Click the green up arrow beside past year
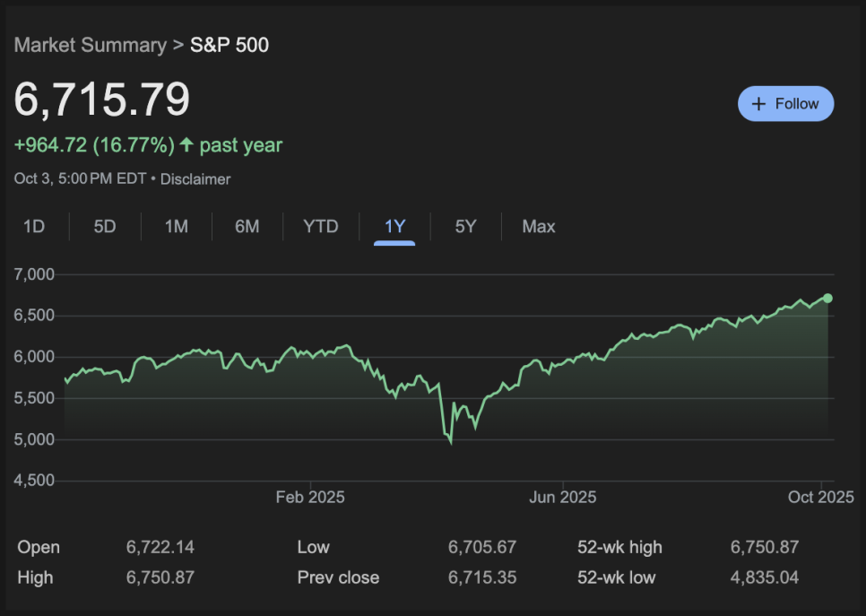This screenshot has width=866, height=616. tap(186, 145)
